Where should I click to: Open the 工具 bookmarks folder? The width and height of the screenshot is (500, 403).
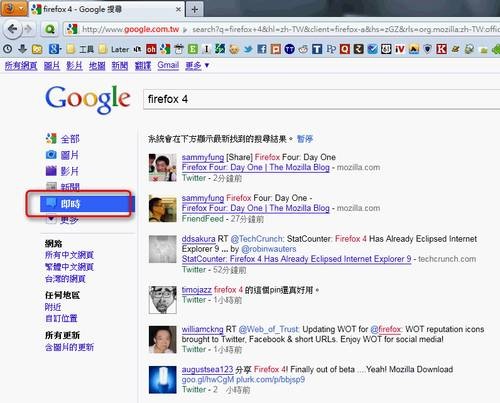point(80,50)
